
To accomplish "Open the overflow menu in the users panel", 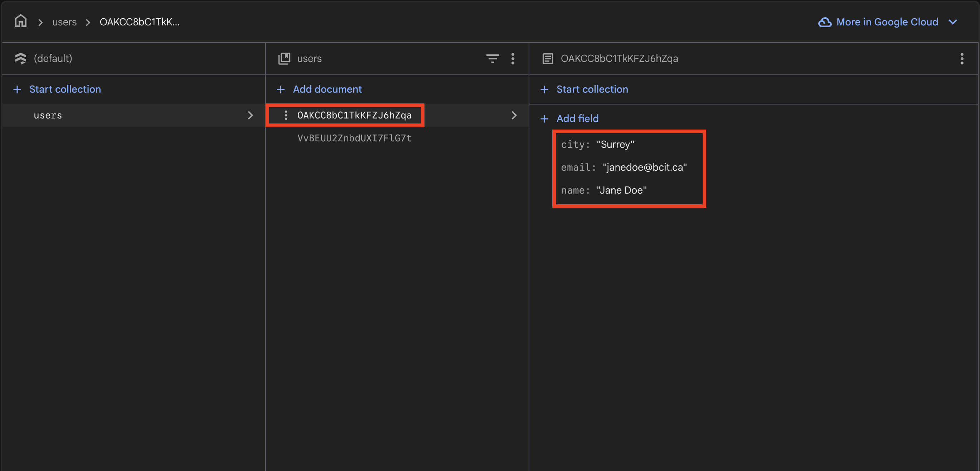I will [x=513, y=59].
